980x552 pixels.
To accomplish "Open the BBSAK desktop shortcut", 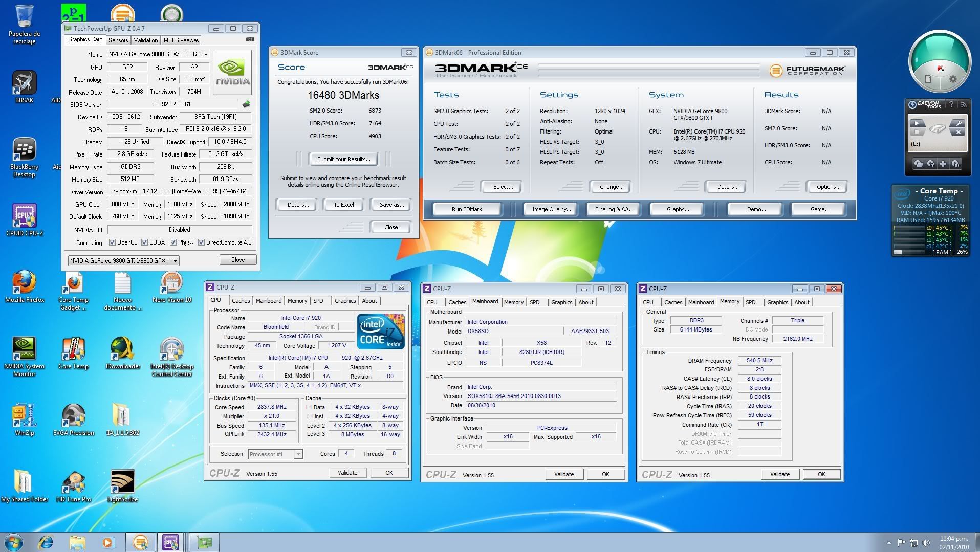I will pos(24,87).
